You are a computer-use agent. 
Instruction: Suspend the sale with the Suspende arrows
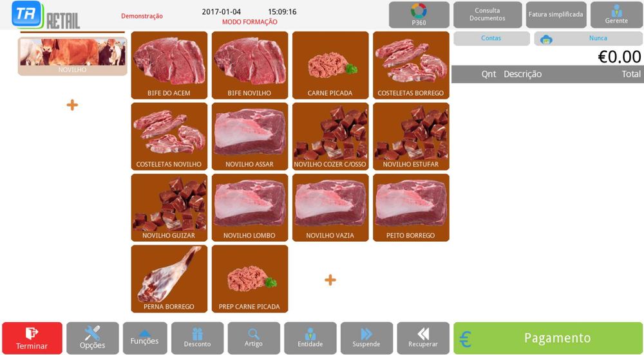pyautogui.click(x=366, y=338)
